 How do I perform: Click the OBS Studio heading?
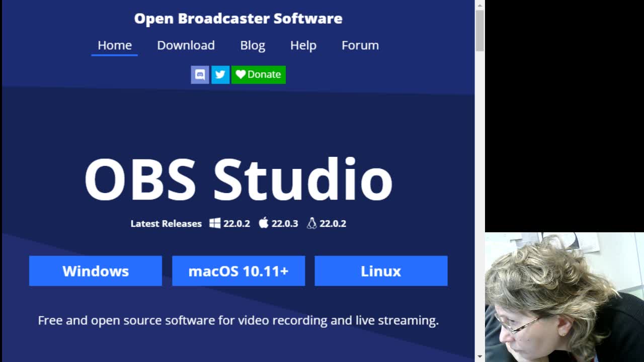(x=238, y=179)
